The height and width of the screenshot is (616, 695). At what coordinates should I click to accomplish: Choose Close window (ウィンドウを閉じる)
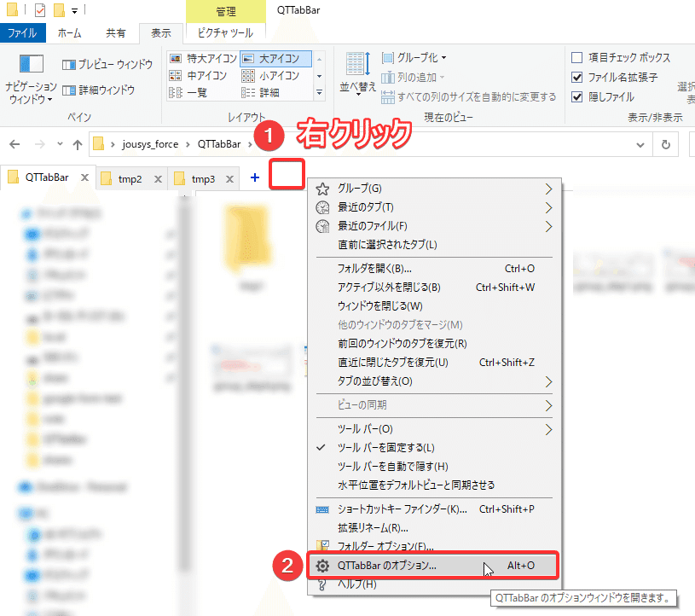pyautogui.click(x=433, y=306)
